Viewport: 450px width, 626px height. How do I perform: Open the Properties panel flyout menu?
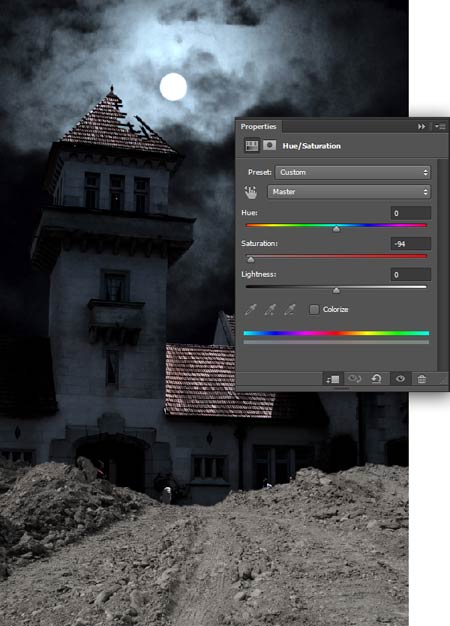[440, 127]
